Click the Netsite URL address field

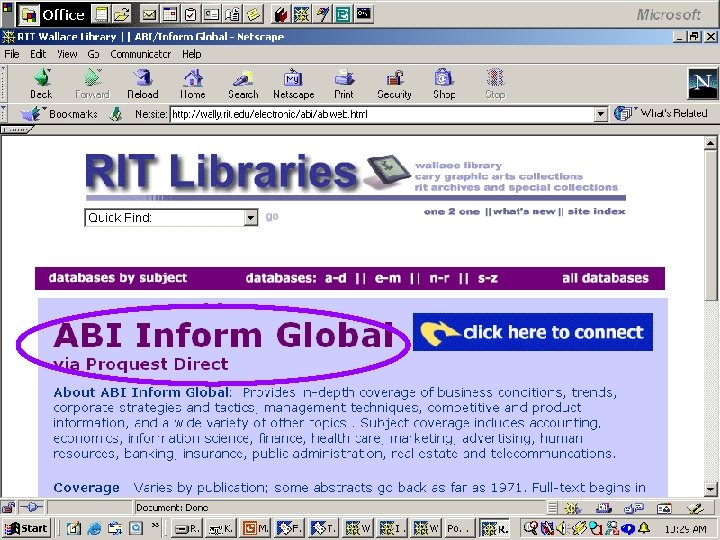[382, 114]
